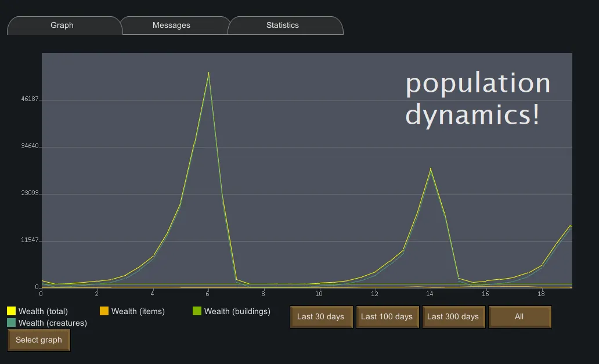Click the yellow Wealth (total) color swatch
The height and width of the screenshot is (364, 599).
click(11, 311)
